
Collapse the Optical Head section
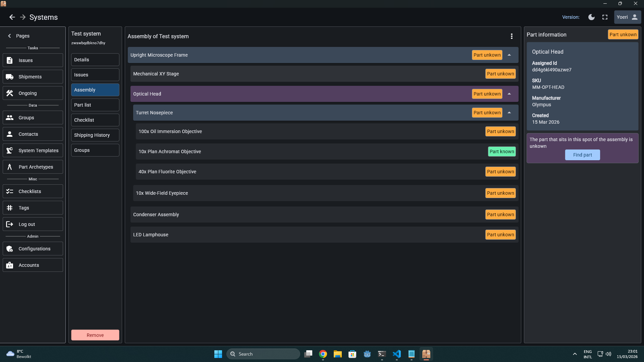tap(509, 94)
